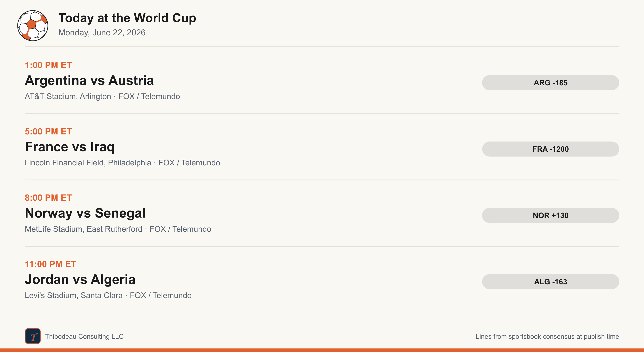Click the sportsbook consensus footnote
644x352 pixels.
tap(547, 337)
